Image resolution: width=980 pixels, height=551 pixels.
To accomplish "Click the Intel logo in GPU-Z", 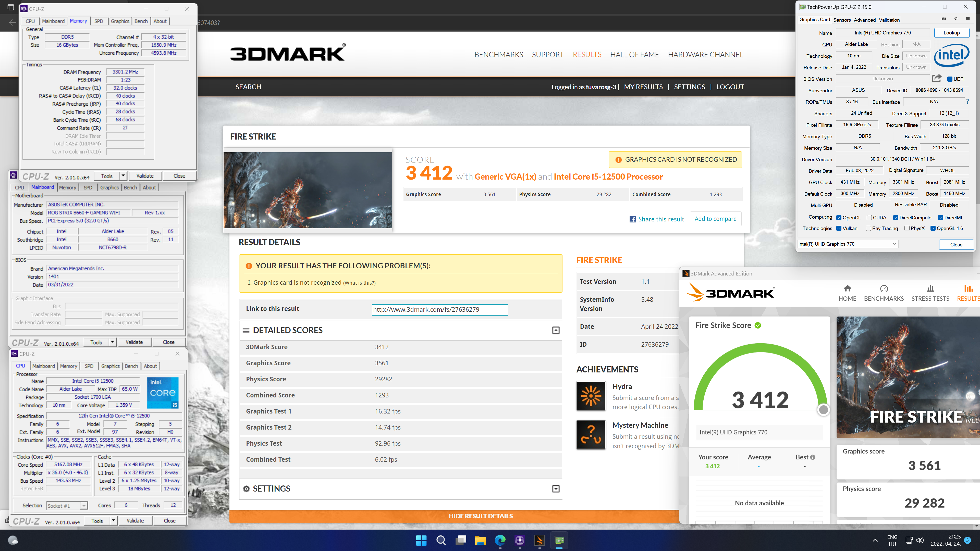I will [x=951, y=56].
